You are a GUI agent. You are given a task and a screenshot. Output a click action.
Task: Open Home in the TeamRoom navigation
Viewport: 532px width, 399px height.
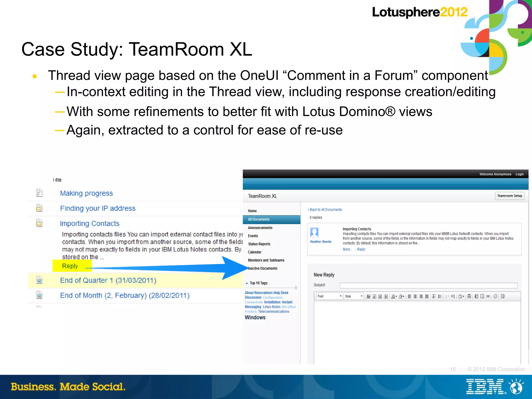point(252,211)
